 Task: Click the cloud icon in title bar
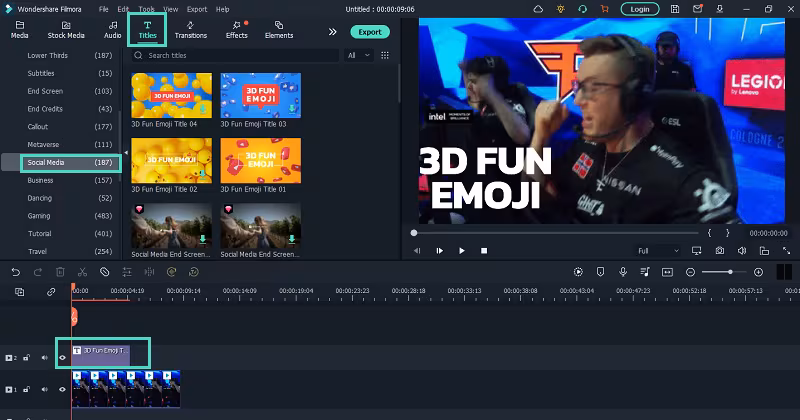click(x=538, y=9)
